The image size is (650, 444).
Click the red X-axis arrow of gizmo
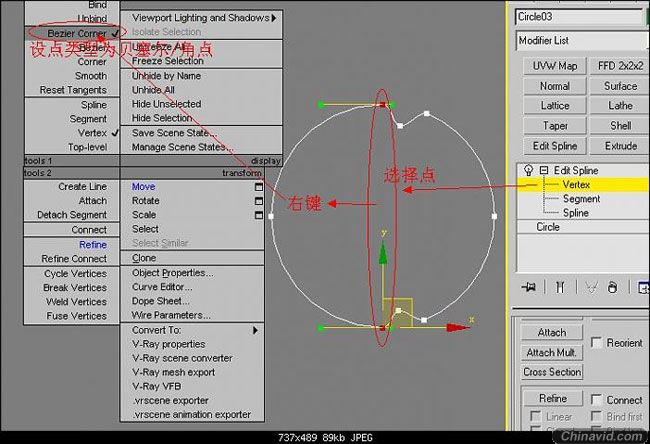coord(458,328)
